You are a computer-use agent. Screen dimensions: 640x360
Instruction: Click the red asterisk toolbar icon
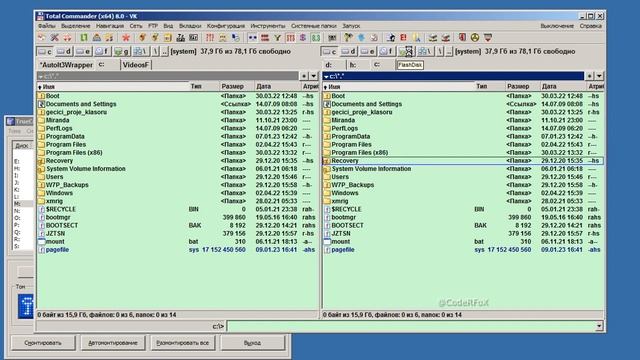pyautogui.click(x=126, y=38)
